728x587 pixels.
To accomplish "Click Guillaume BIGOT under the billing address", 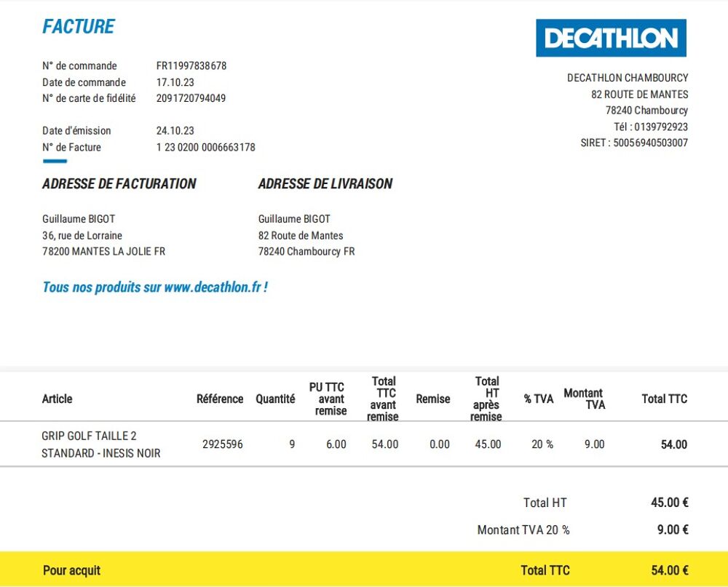I will tap(79, 219).
